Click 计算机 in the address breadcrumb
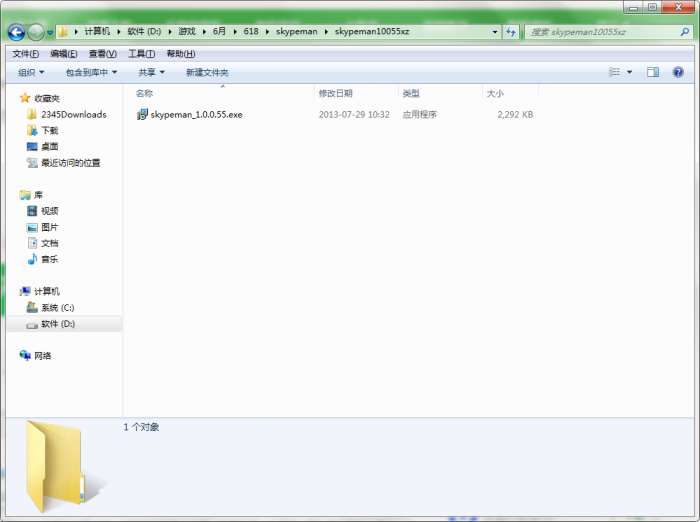700x522 pixels. tap(97, 31)
